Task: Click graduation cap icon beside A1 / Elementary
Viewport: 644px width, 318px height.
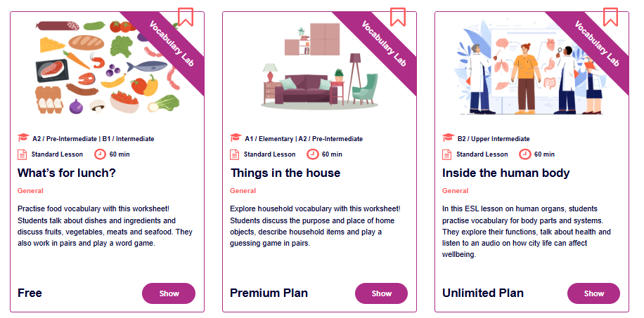Action: tap(236, 138)
